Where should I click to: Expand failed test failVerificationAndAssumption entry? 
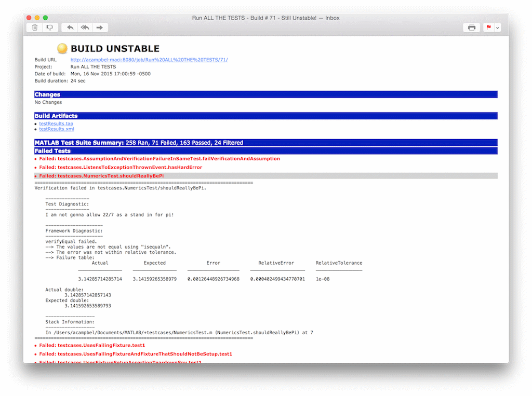159,159
